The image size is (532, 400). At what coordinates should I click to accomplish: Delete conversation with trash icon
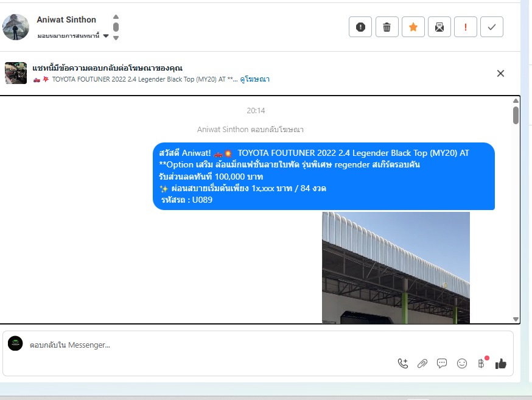(387, 27)
